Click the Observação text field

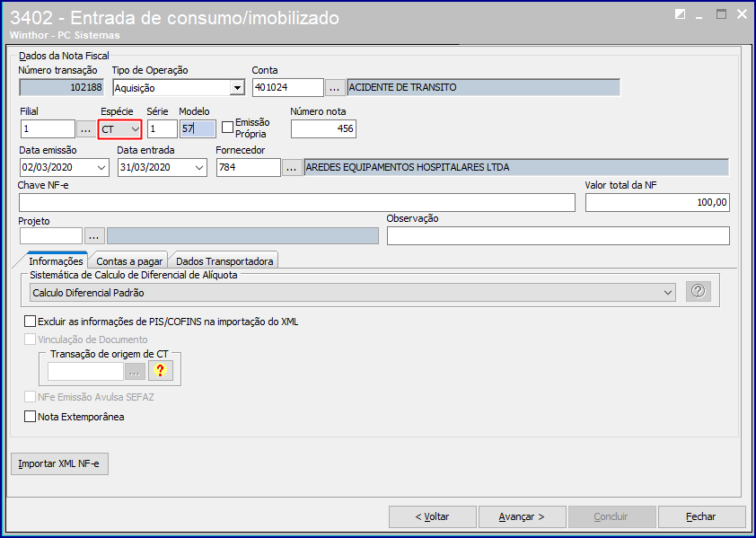(558, 236)
